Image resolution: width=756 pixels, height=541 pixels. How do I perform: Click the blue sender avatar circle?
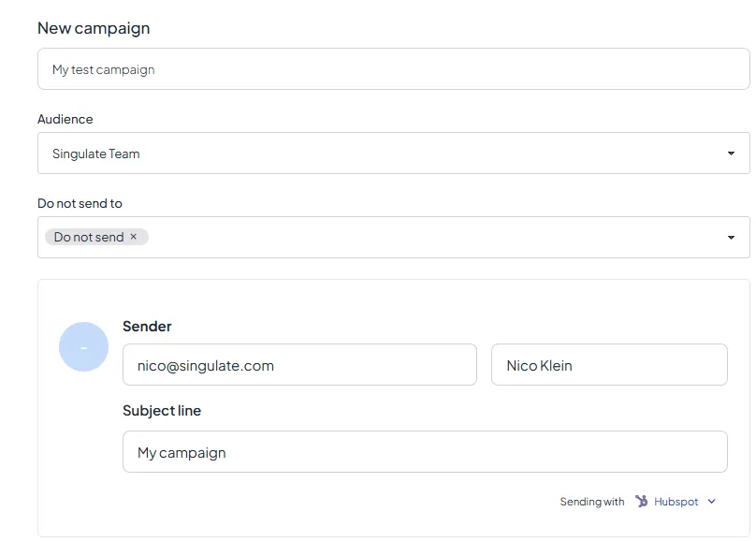pyautogui.click(x=83, y=346)
